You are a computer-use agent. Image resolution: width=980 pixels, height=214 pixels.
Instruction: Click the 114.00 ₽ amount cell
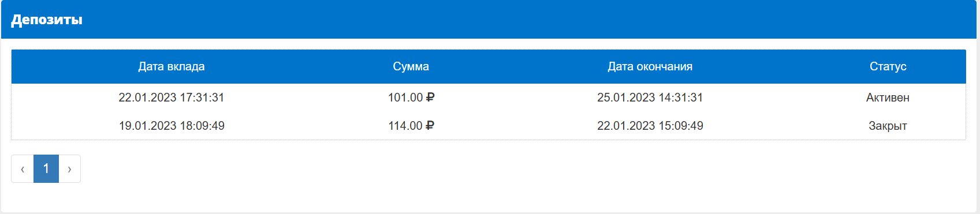coord(411,126)
